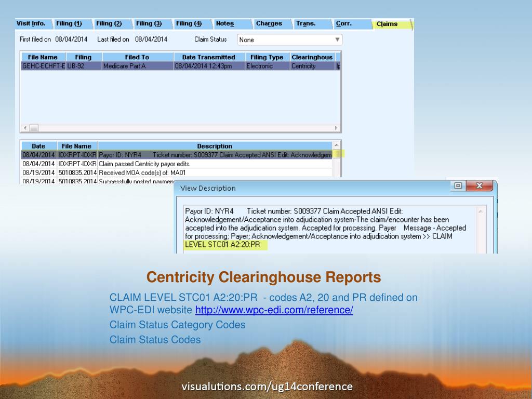Click the reports list scroll-up arrow
Image resolution: width=532 pixels, height=399 pixels.
point(337,145)
